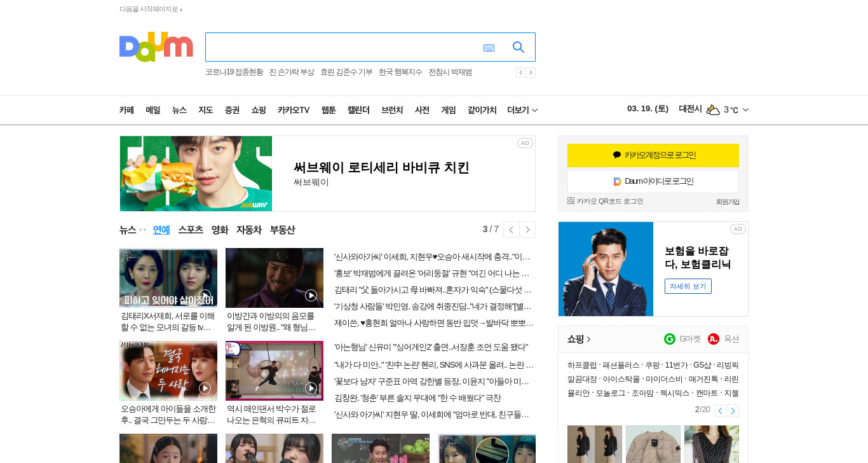Log in with Daum아이디로 로그인 button
The height and width of the screenshot is (463, 868).
tap(653, 181)
